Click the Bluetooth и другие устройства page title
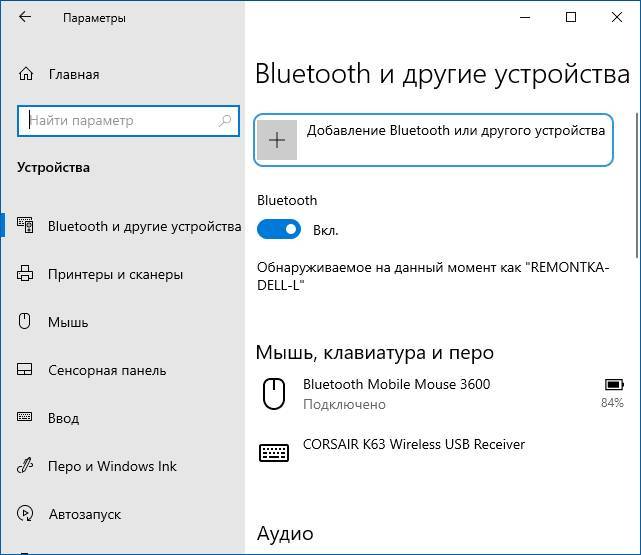This screenshot has width=641, height=555. 443,74
